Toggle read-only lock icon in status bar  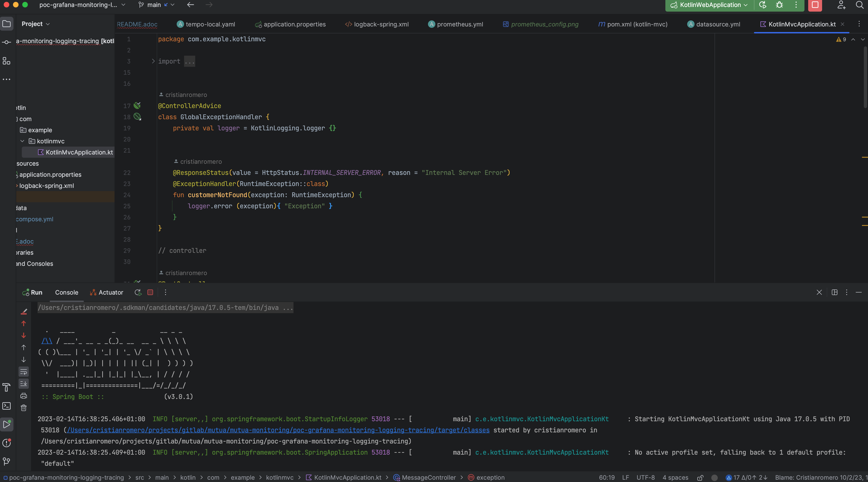pyautogui.click(x=700, y=478)
